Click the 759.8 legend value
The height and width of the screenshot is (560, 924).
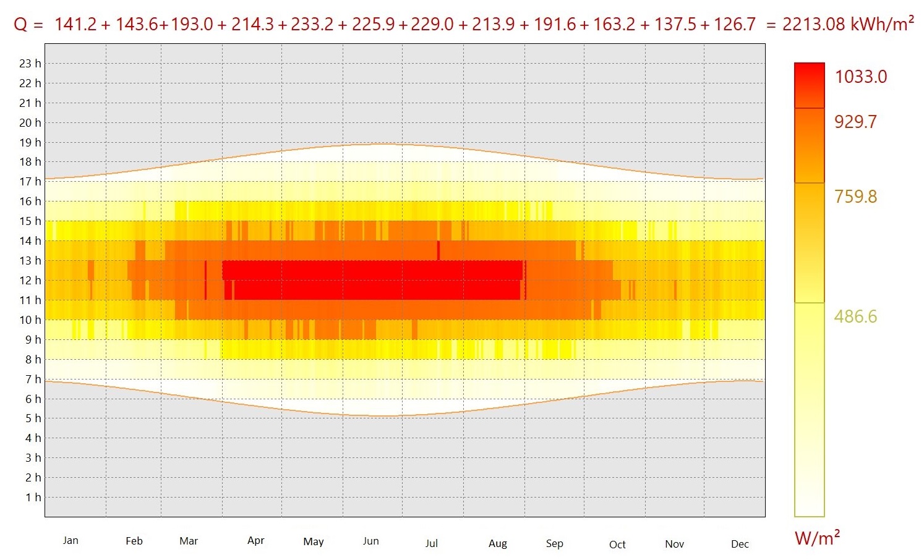click(856, 197)
